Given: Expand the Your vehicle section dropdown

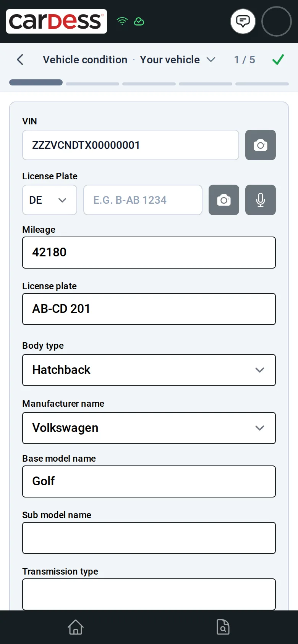Looking at the screenshot, I should (178, 60).
